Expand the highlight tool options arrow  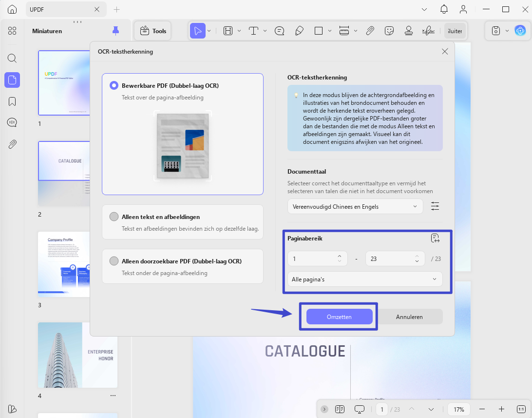pos(239,31)
